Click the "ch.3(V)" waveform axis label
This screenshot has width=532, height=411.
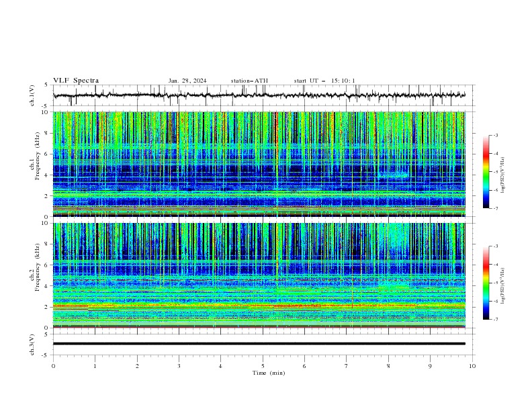click(32, 345)
